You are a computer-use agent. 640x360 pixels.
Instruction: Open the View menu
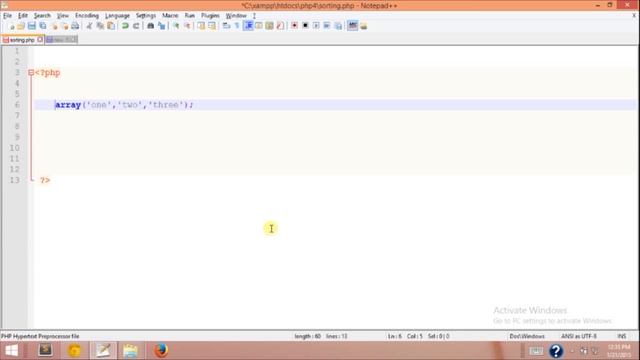point(62,16)
